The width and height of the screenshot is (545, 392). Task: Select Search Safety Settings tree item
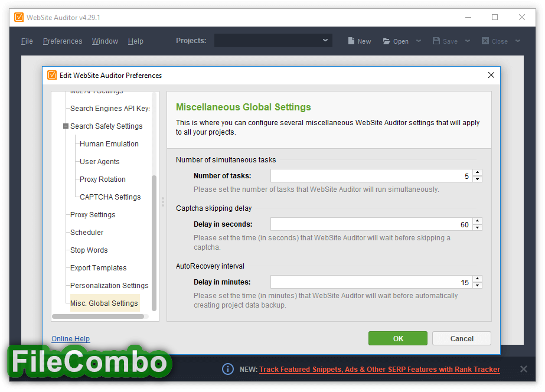[106, 126]
